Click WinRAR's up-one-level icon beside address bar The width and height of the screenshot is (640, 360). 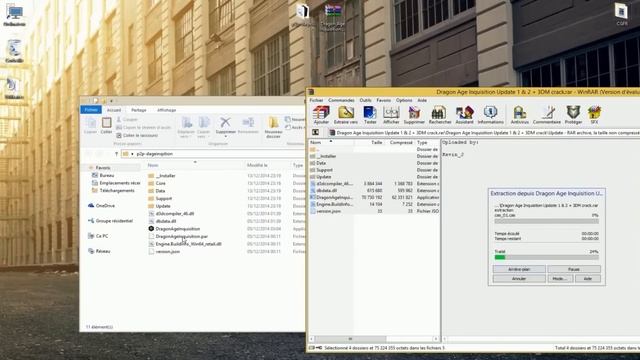click(316, 133)
